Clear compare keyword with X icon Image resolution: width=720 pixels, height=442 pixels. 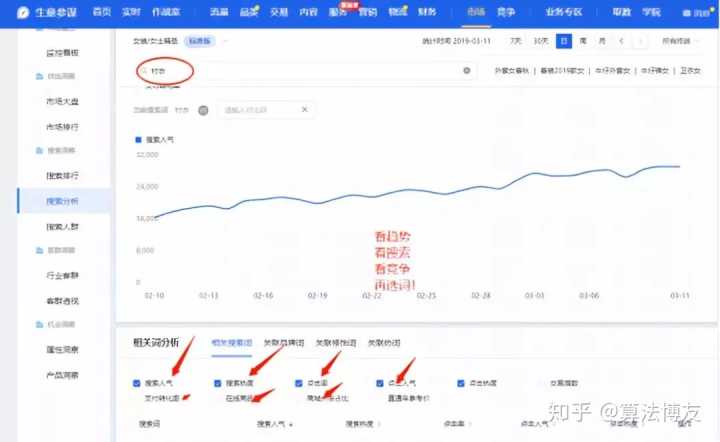tap(304, 110)
